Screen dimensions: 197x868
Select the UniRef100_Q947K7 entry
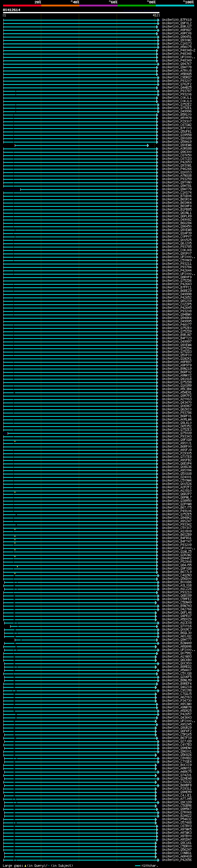click(x=176, y=64)
